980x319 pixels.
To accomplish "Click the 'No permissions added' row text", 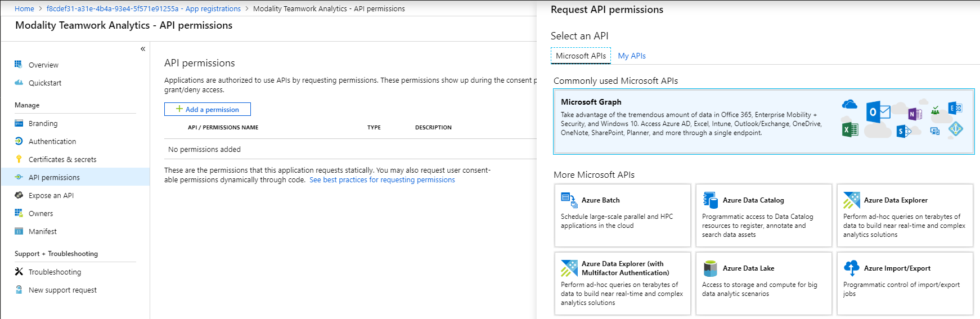I will pyautogui.click(x=204, y=150).
